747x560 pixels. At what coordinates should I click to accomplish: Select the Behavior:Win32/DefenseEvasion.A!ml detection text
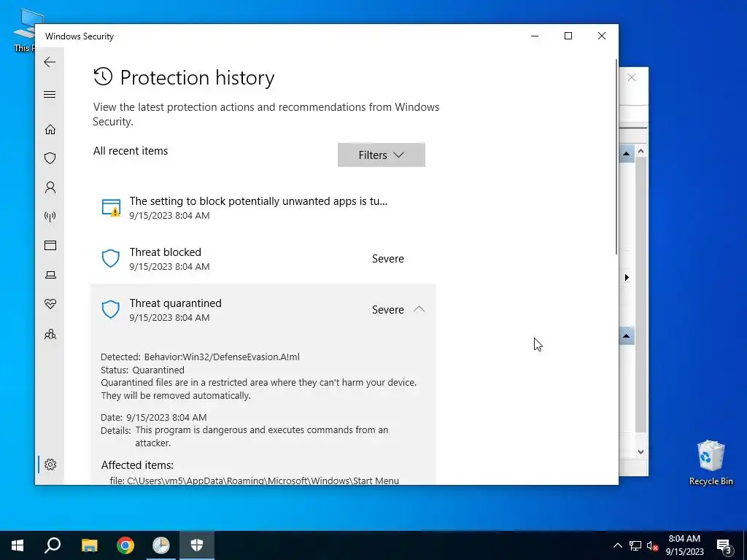coord(222,357)
